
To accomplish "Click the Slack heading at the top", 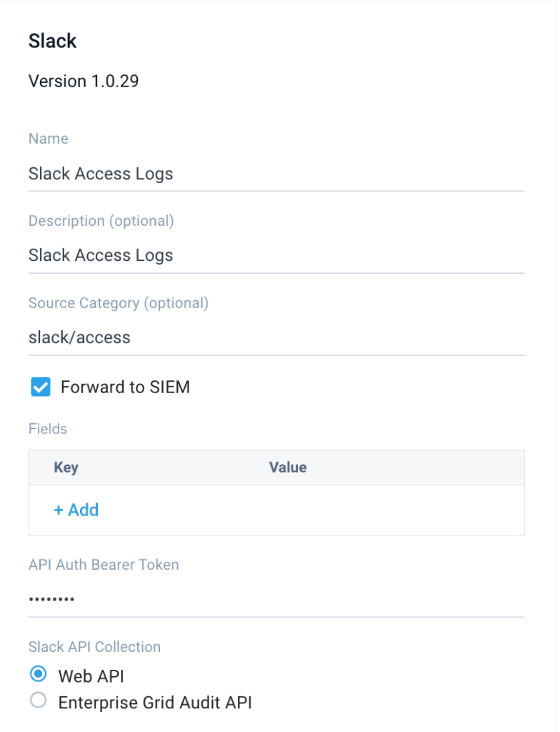I will click(52, 41).
